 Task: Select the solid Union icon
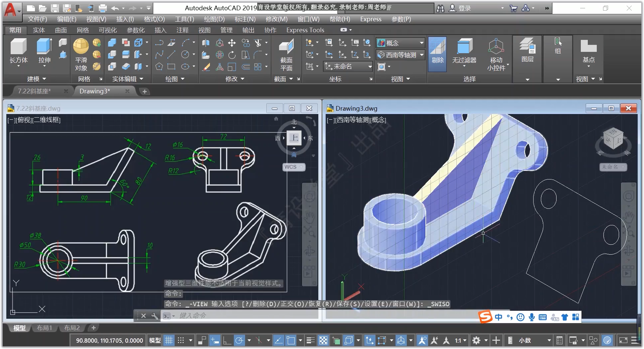pyautogui.click(x=112, y=43)
